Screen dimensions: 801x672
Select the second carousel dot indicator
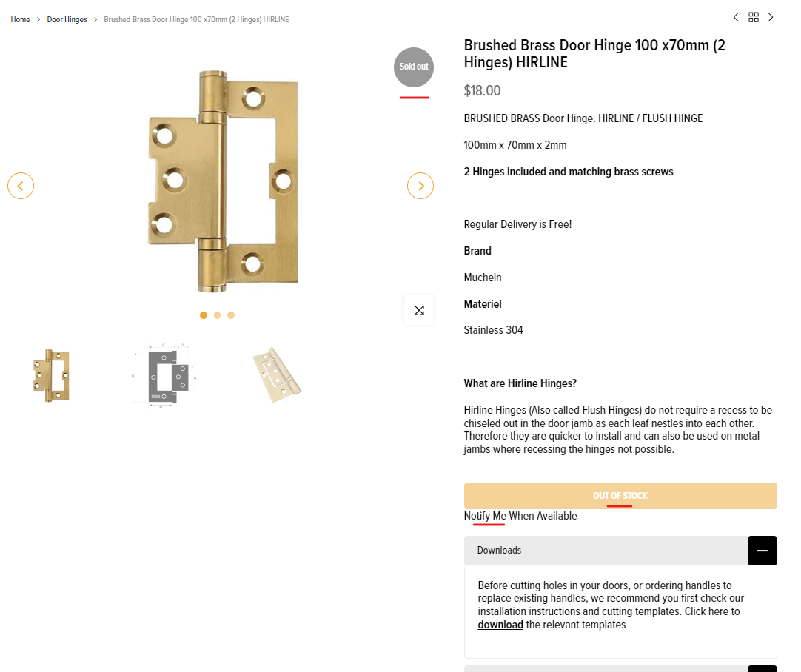coord(217,315)
